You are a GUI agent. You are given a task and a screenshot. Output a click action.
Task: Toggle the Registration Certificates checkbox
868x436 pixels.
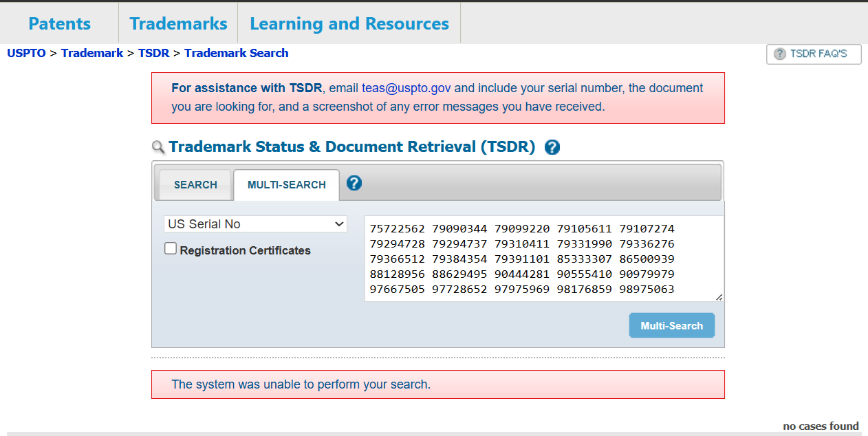pos(171,249)
